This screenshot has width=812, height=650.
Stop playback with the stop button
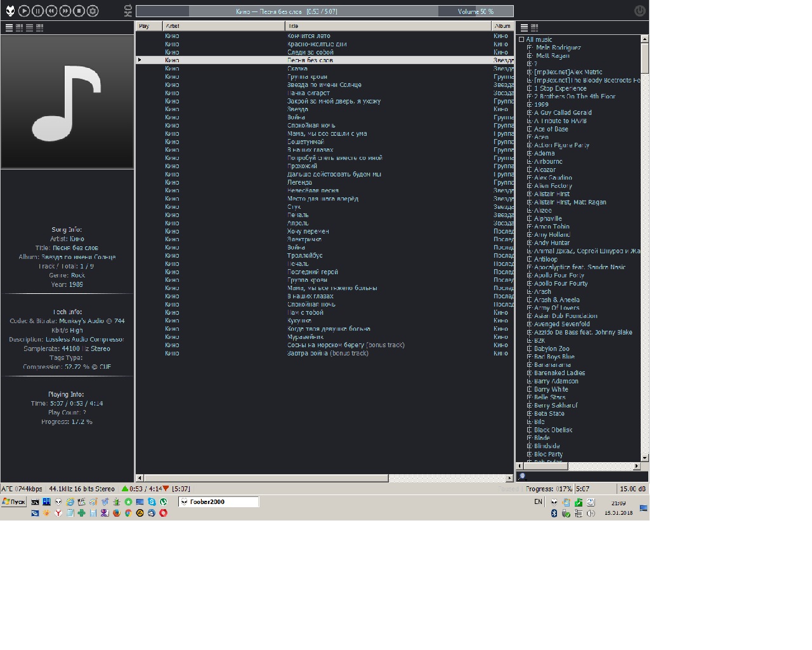click(79, 11)
